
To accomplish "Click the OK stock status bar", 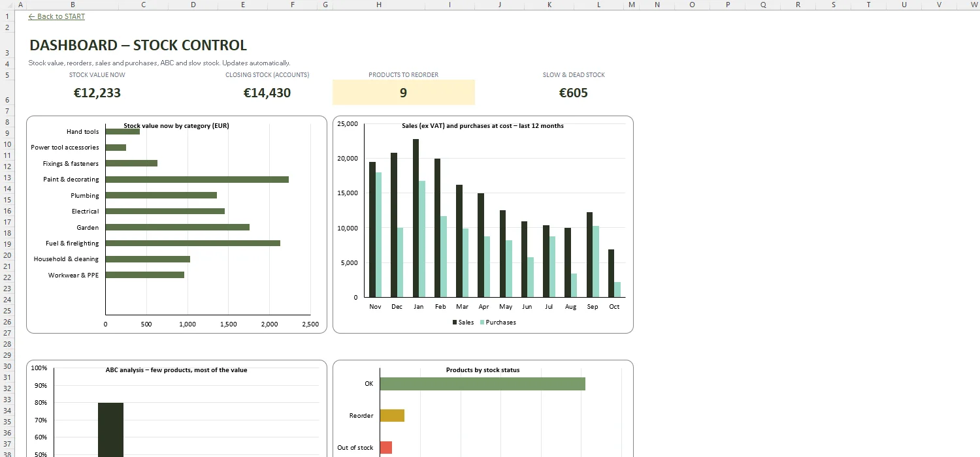I will [x=482, y=384].
